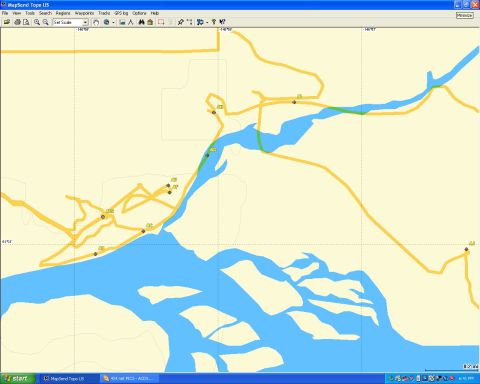Click the blue GPS transfer icon

tap(200, 22)
